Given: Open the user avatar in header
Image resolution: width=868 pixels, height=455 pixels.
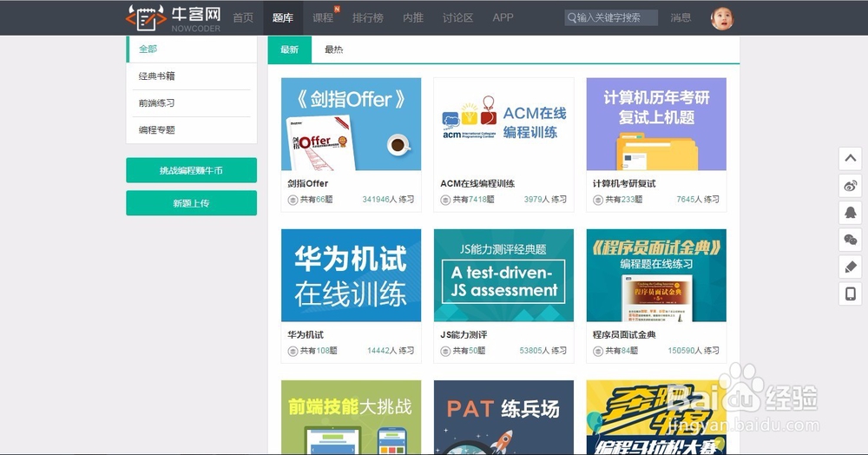Looking at the screenshot, I should 722,18.
